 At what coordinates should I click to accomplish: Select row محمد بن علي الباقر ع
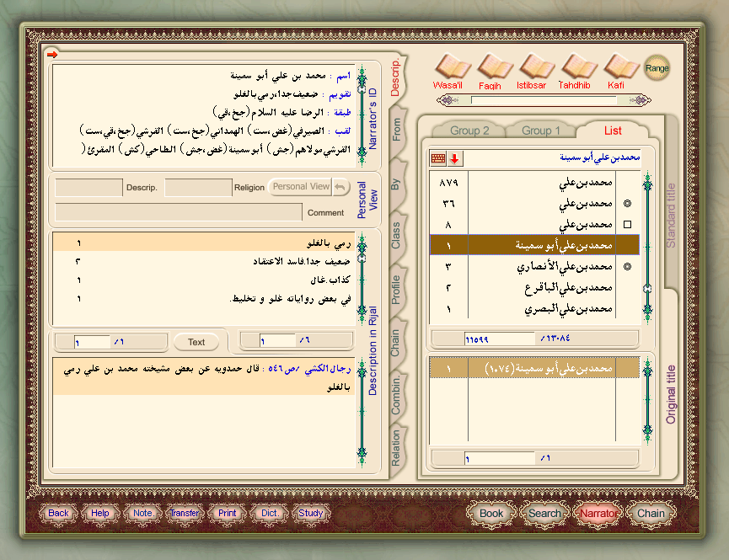534,288
